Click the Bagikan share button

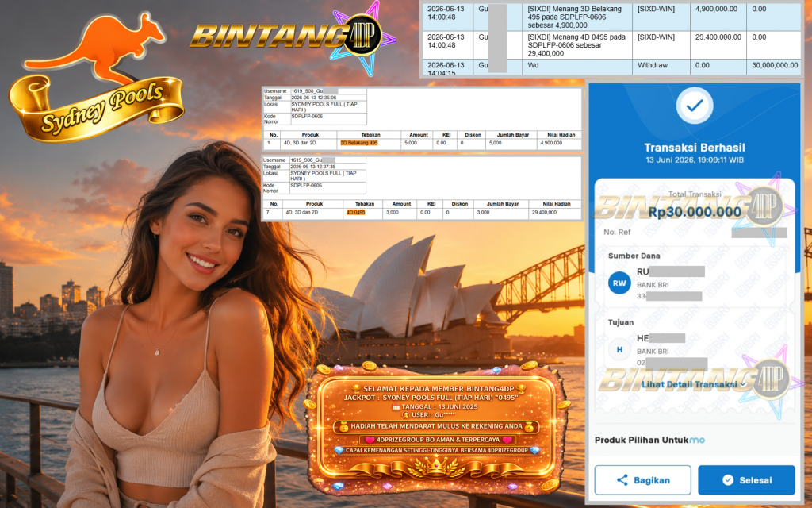642,480
